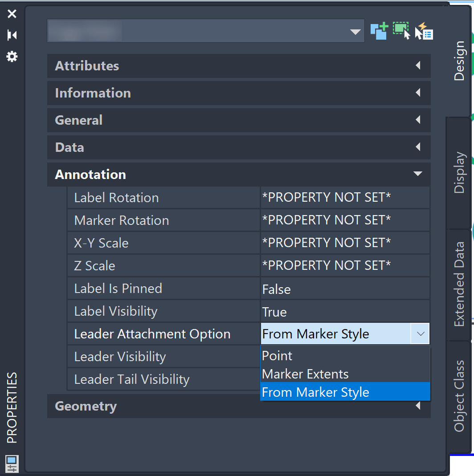Select the Leader Attachment Option label

pos(152,334)
